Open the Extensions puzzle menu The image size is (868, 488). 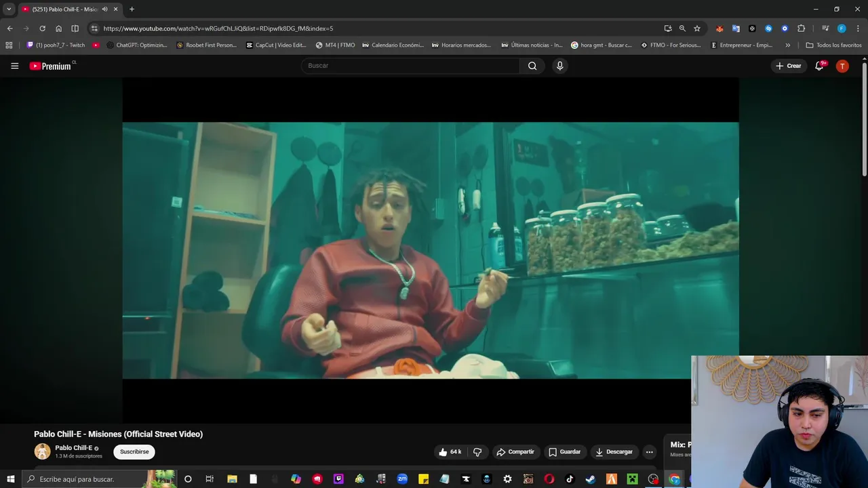point(801,28)
